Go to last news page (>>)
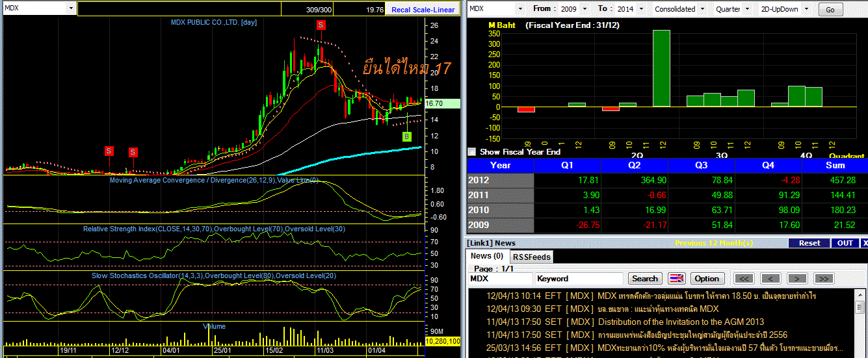868x358 pixels. click(823, 278)
